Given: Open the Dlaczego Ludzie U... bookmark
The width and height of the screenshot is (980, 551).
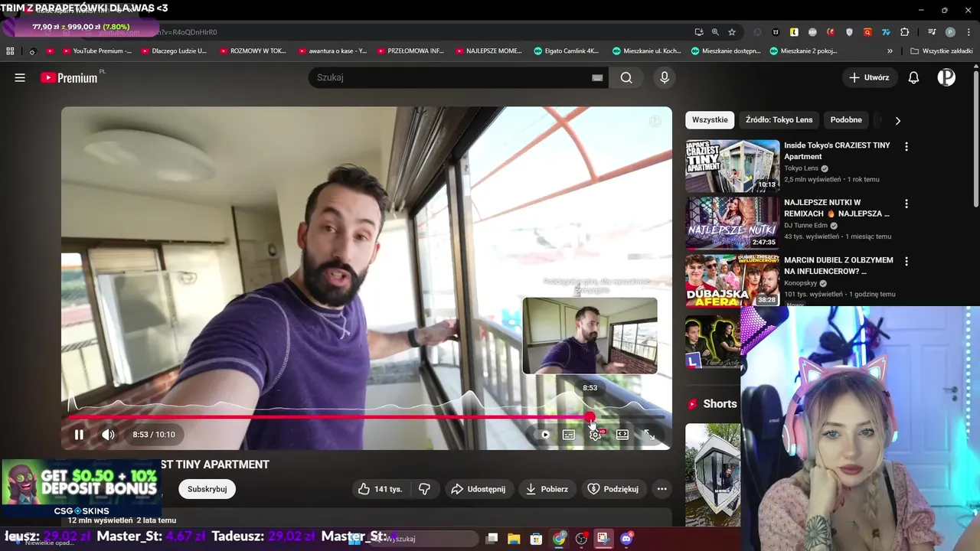Looking at the screenshot, I should click(172, 51).
